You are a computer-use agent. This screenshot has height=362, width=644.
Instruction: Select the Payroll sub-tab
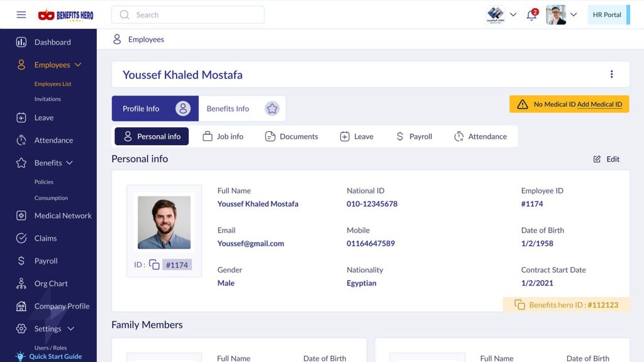(414, 136)
